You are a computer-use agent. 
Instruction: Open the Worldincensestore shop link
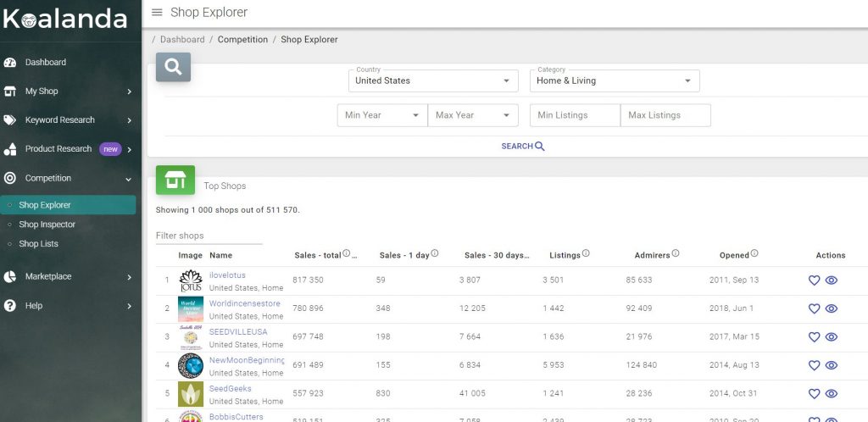(x=245, y=303)
